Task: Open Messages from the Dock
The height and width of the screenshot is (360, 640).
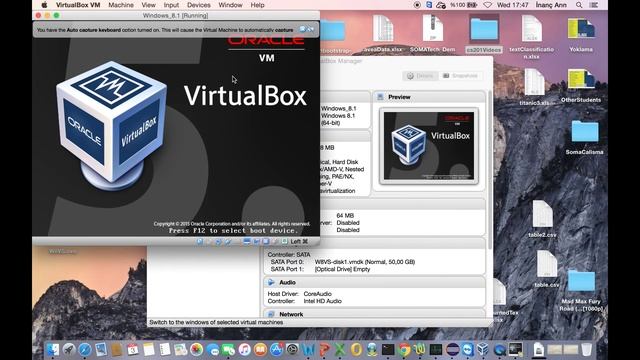Action: (x=212, y=349)
